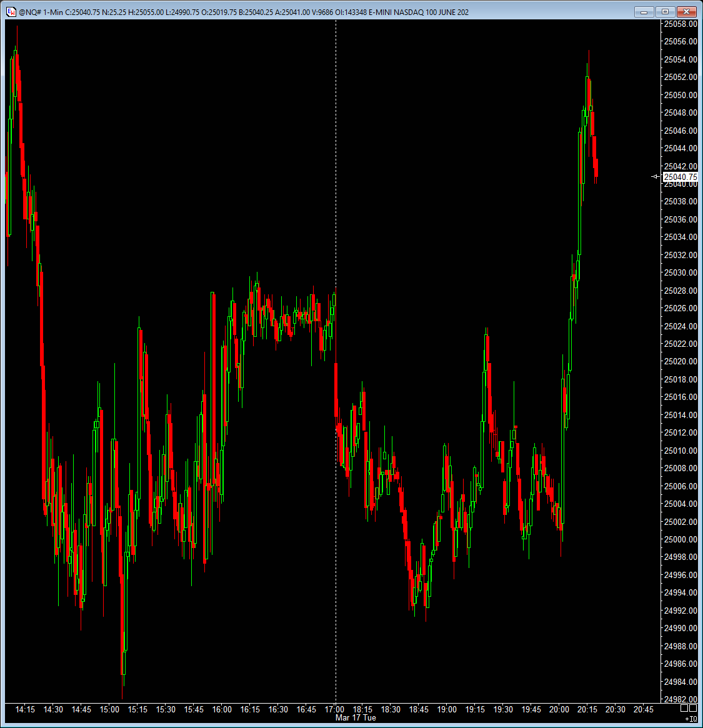Click the EW application icon in title bar
Screen dimensions: 703x728
[11, 12]
